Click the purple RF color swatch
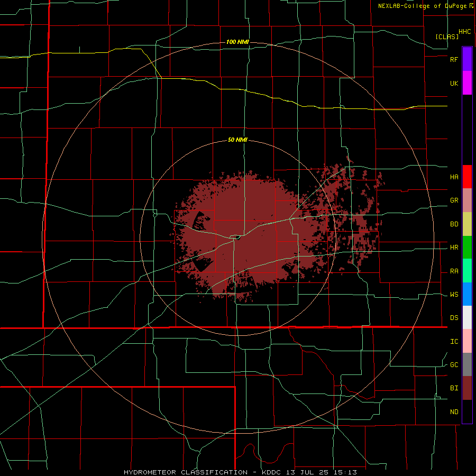Image resolution: width=476 pixels, height=476 pixels. 467,59
